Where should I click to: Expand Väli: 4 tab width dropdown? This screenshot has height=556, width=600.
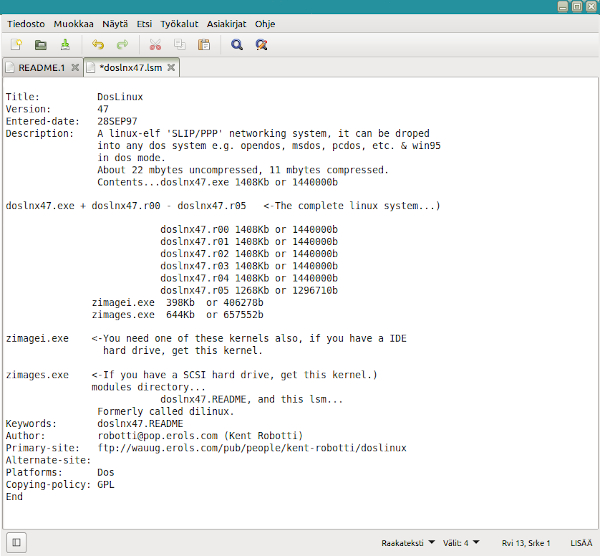click(461, 543)
